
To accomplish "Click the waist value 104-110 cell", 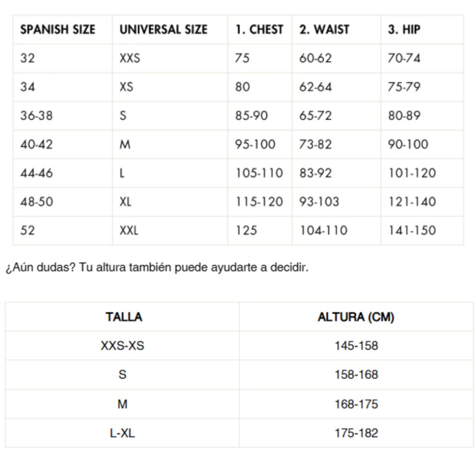I will (x=323, y=231).
